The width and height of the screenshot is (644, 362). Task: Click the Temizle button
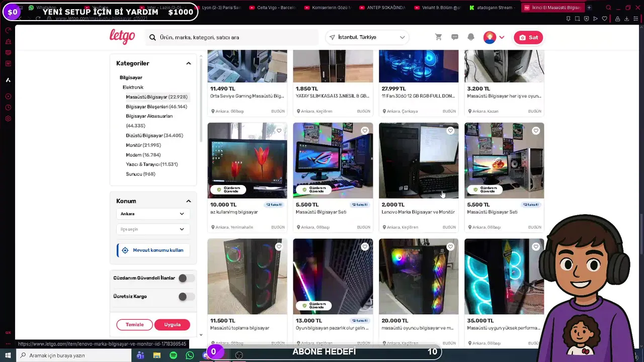pos(134,324)
